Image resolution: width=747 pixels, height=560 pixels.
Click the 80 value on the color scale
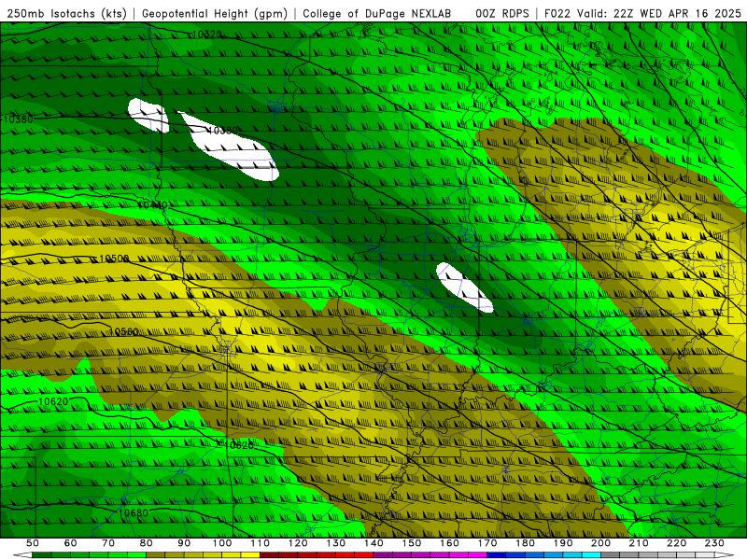click(147, 543)
